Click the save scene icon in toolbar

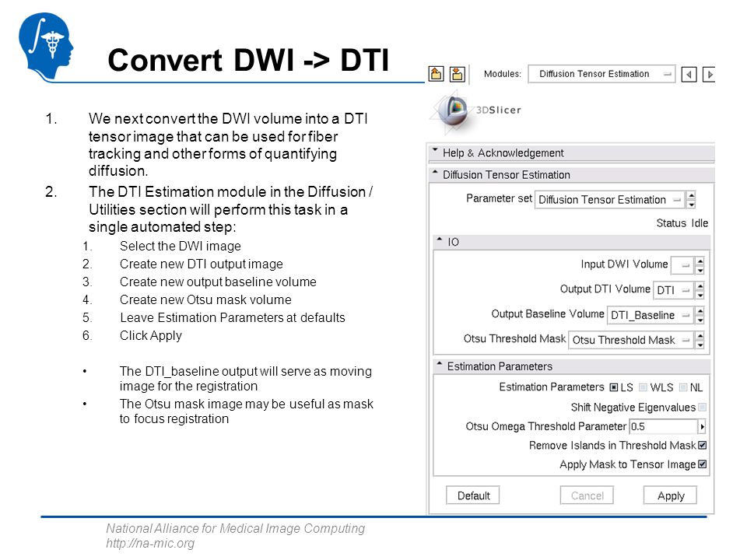point(458,74)
